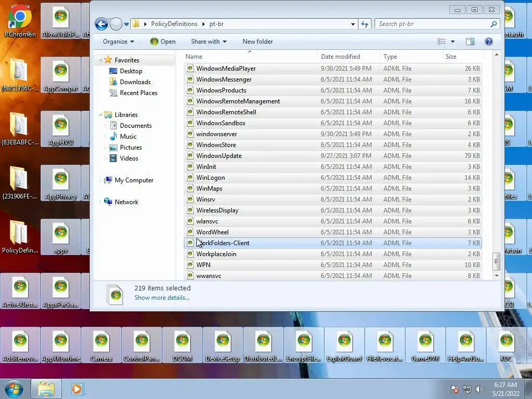Select the GameDVR desktop file icon
Screen dimensions: 532x399
(425, 345)
